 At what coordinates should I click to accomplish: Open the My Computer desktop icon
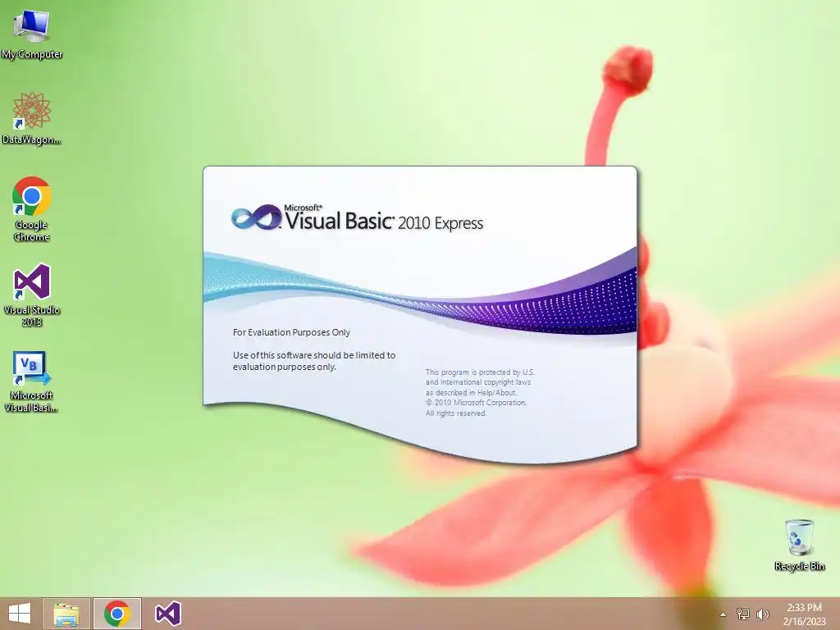click(32, 34)
